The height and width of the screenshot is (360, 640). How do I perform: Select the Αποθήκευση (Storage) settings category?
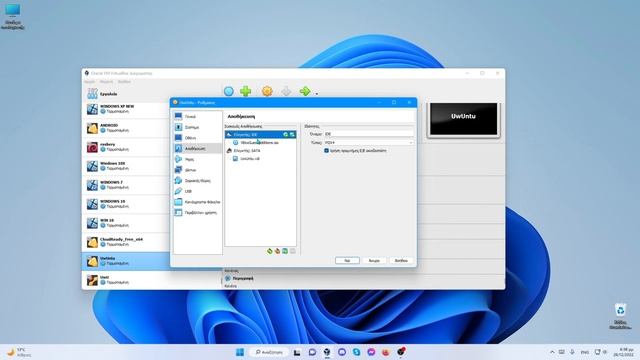pyautogui.click(x=198, y=148)
